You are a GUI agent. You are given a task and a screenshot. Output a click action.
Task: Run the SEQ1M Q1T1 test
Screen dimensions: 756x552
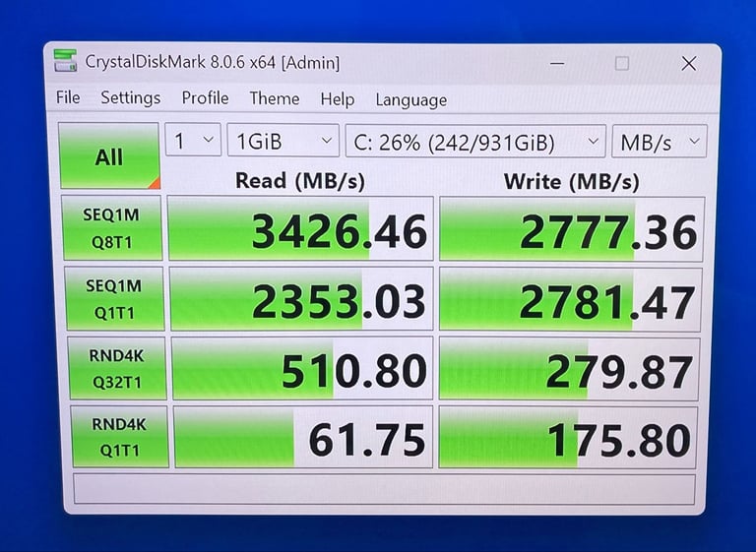coord(114,299)
